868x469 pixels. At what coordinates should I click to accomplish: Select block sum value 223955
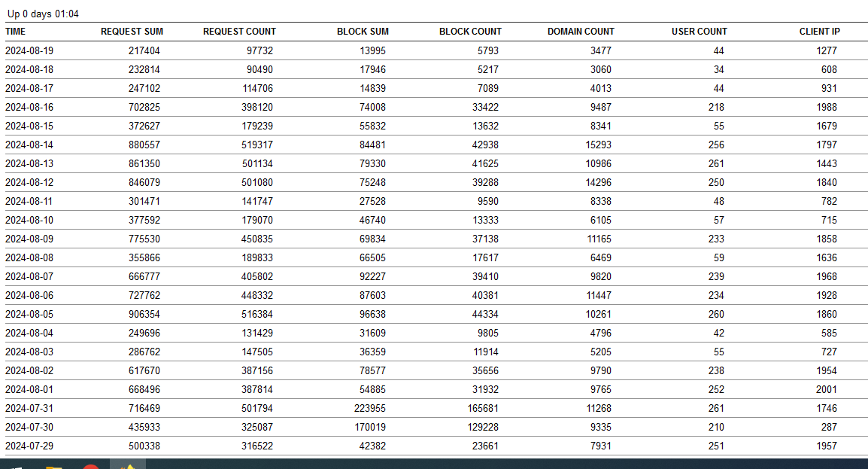pyautogui.click(x=372, y=409)
